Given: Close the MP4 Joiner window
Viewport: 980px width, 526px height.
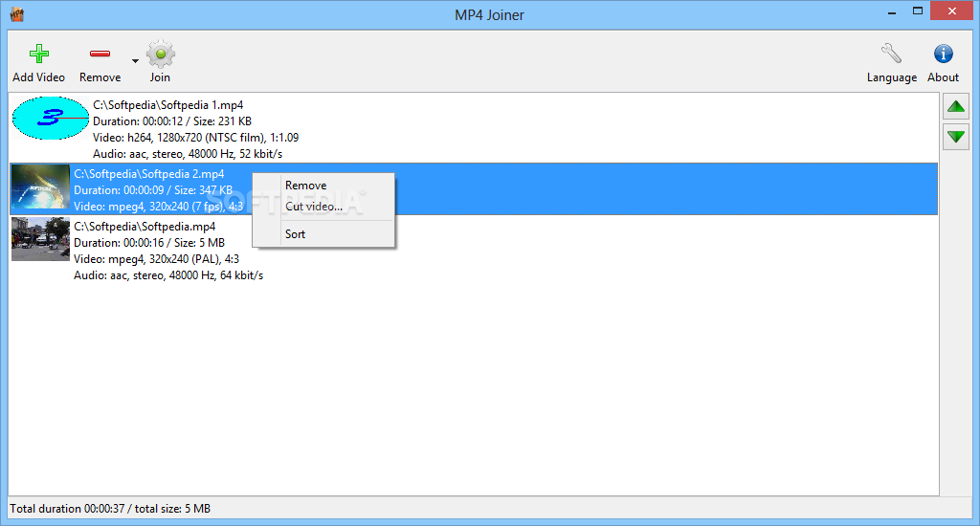Looking at the screenshot, I should coord(952,11).
